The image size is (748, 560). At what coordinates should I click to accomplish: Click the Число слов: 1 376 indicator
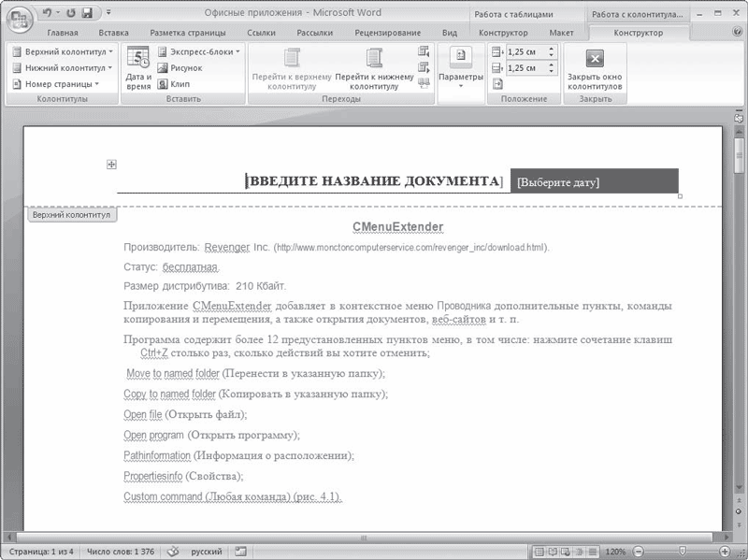point(121,552)
